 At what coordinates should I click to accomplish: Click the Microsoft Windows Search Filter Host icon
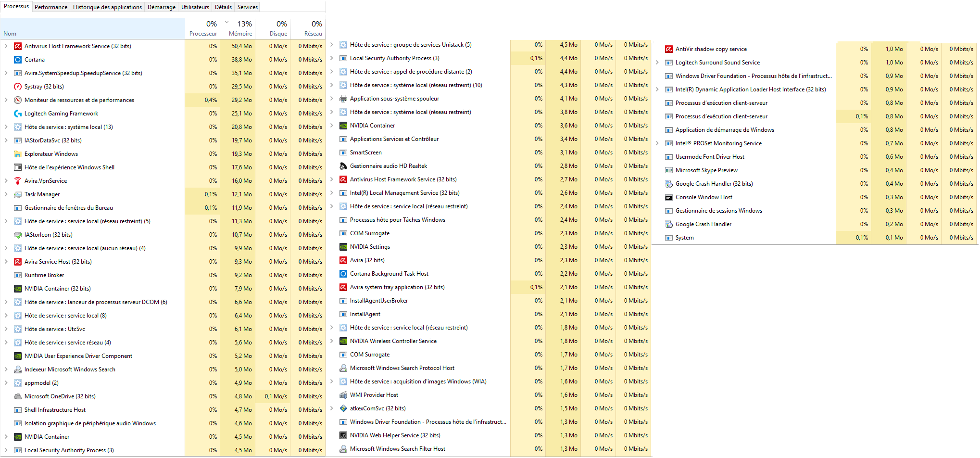click(343, 449)
